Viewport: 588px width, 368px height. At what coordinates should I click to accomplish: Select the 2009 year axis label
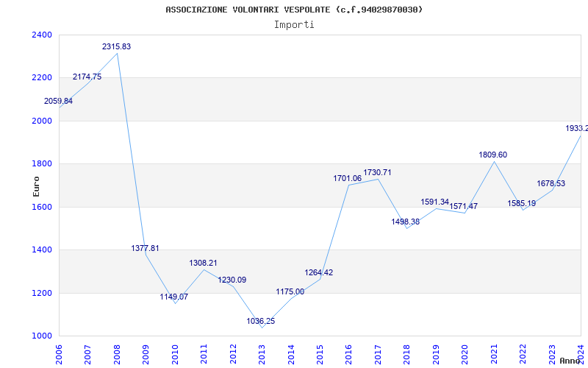(146, 355)
